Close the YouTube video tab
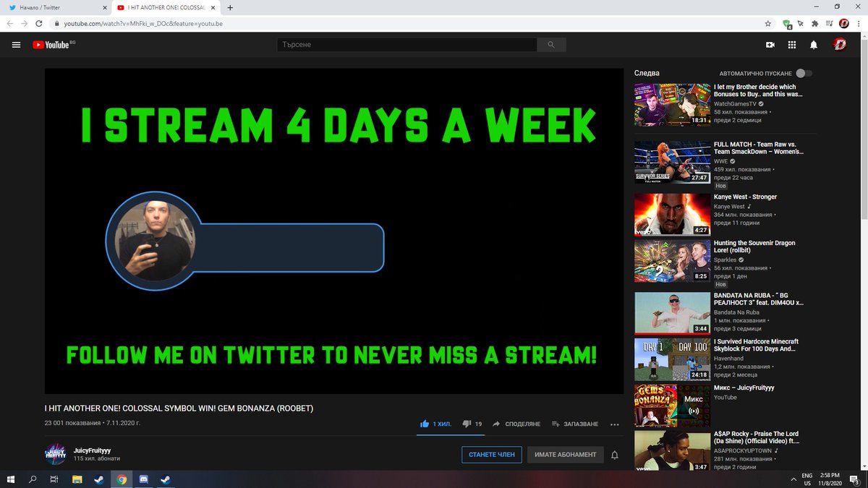868x488 pixels. click(213, 7)
